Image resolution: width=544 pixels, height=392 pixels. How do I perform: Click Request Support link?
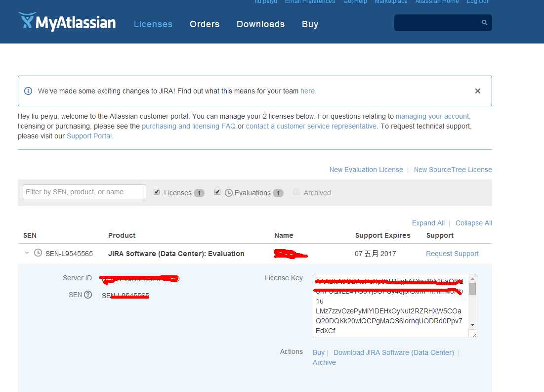[452, 254]
